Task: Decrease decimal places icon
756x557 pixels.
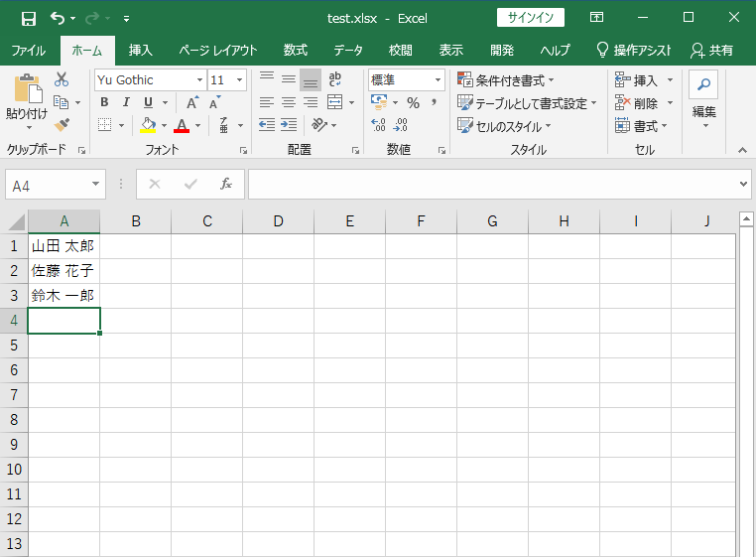Action: 400,125
